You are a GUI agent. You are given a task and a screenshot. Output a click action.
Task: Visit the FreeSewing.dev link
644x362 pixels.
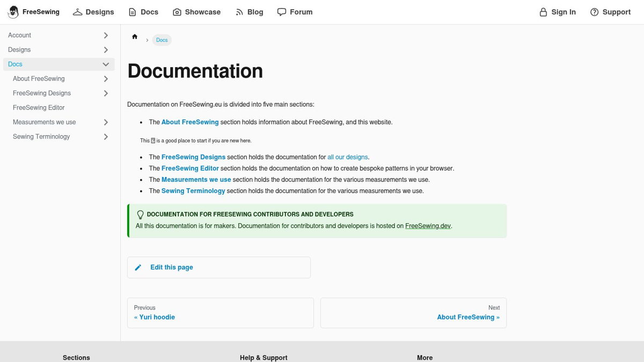[x=428, y=226]
